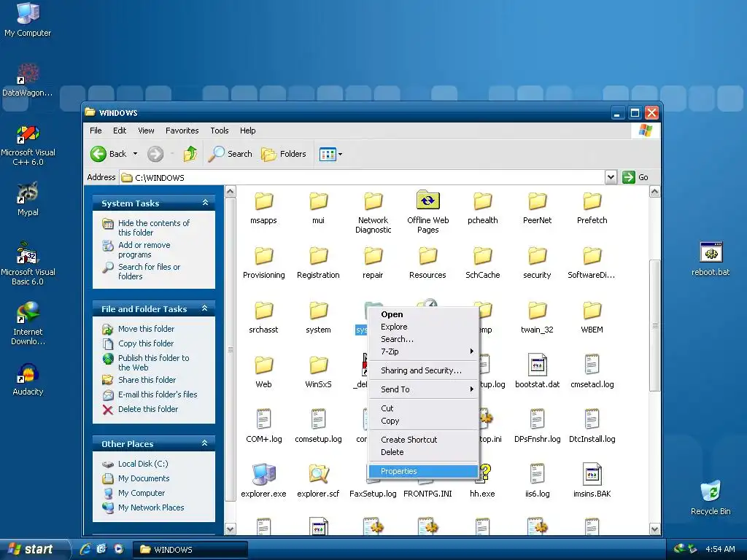Select the PeerNet folder
The image size is (747, 560).
[537, 207]
